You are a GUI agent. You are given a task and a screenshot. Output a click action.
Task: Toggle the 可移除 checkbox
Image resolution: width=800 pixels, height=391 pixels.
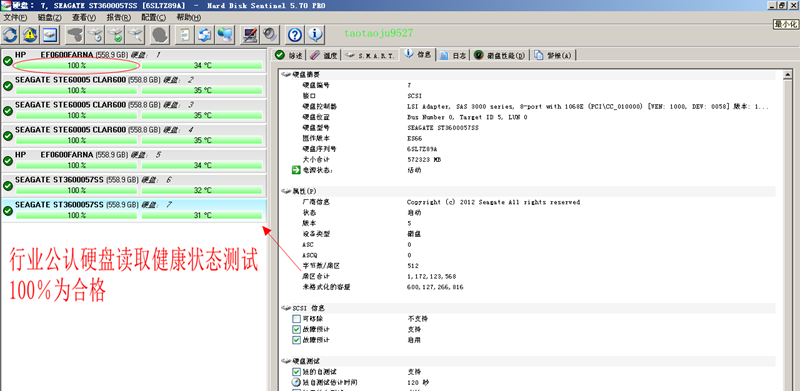296,319
